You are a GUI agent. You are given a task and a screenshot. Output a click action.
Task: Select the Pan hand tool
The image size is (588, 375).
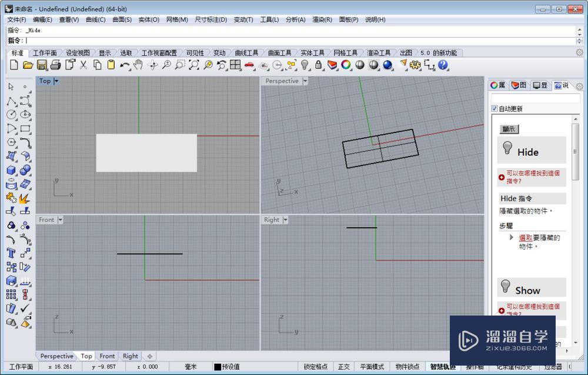point(138,65)
